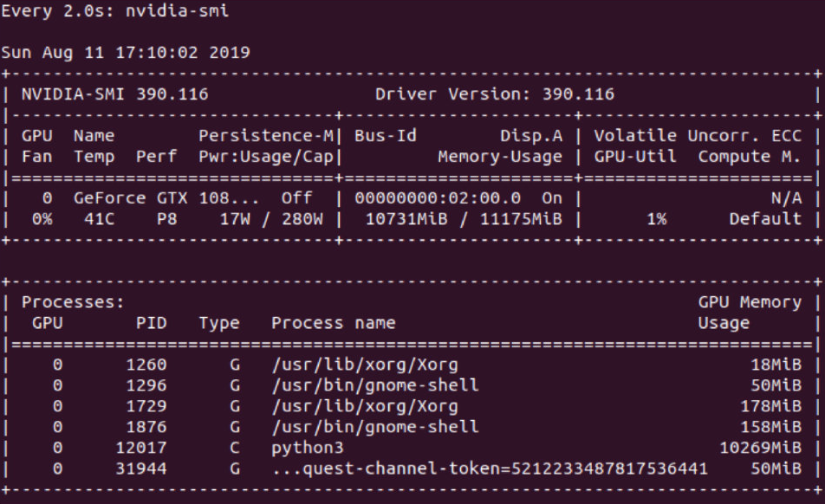The height and width of the screenshot is (504, 825).
Task: Select the 'Every 2.0s: nvidia-smi' header text
Action: (x=114, y=11)
